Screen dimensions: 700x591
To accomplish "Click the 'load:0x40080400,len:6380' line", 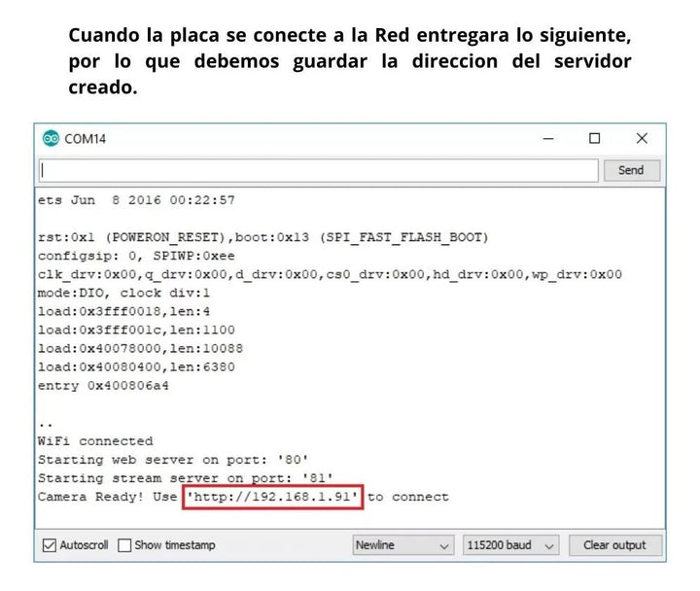I will tap(136, 366).
